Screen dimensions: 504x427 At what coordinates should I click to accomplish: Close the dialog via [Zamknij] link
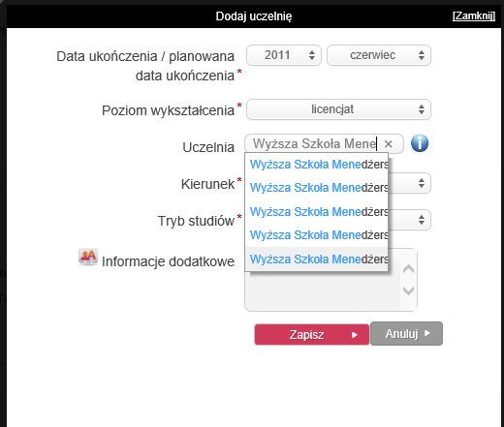[x=474, y=15]
